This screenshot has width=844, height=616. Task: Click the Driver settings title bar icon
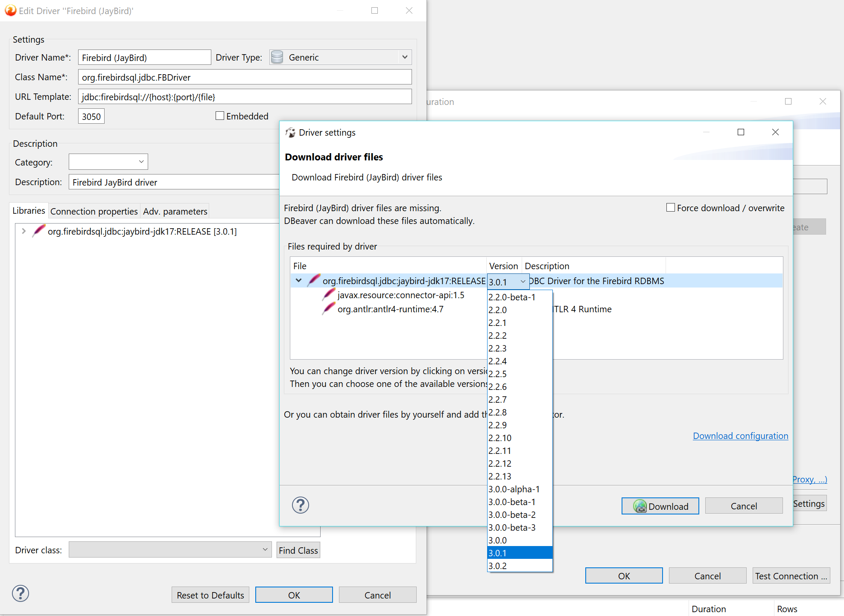pyautogui.click(x=290, y=133)
